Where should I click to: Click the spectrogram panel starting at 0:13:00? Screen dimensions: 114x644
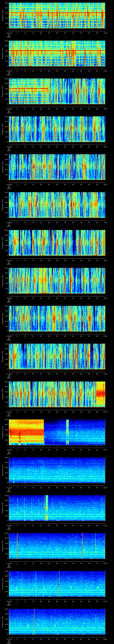point(57,470)
